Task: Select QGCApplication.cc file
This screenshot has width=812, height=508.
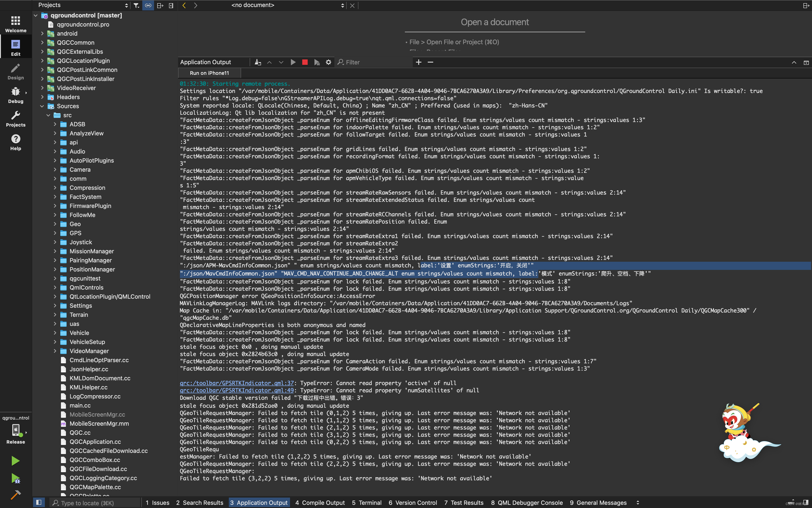Action: (x=95, y=442)
